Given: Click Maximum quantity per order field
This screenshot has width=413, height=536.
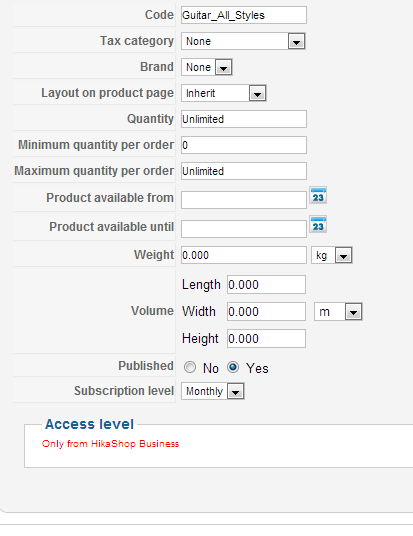Looking at the screenshot, I should coord(244,171).
